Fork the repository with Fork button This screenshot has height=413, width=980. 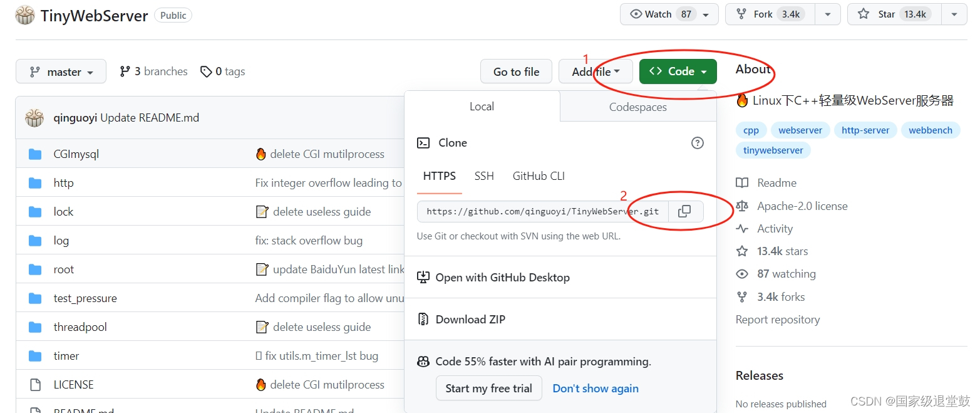coord(770,14)
